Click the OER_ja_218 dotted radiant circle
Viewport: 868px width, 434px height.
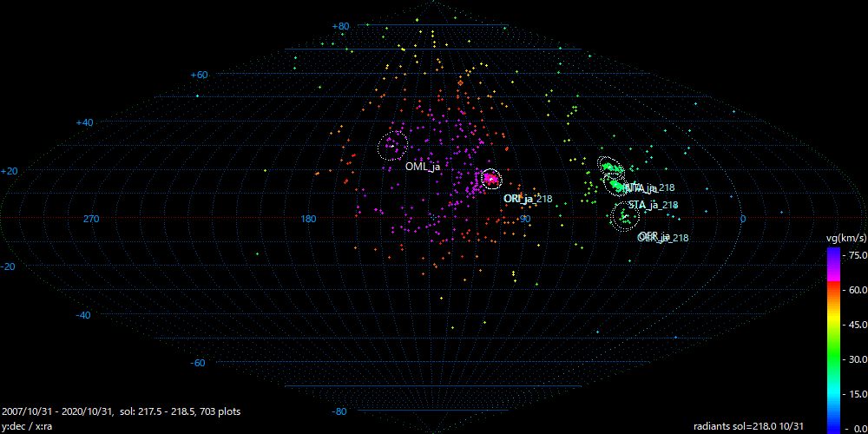tap(624, 216)
